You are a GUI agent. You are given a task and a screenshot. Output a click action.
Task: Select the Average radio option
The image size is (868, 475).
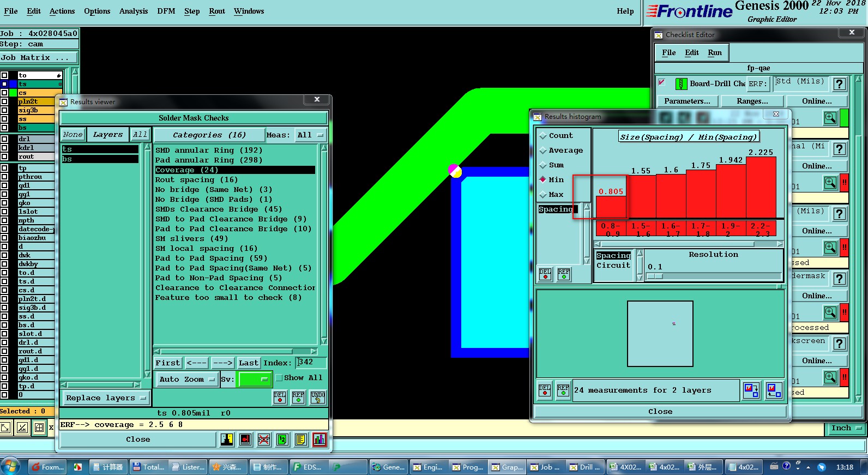click(x=543, y=151)
